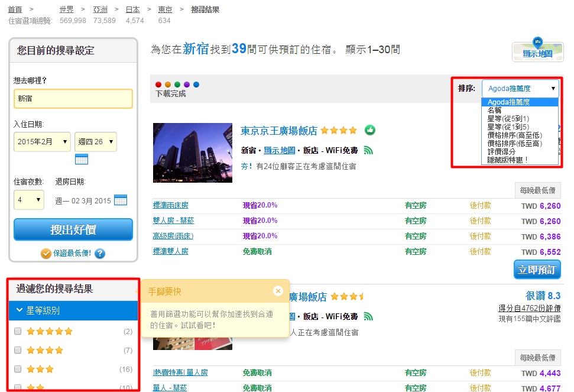Screen dimensions: 574x392
Task: Click the free WiFi signal icon of first hotel
Action: 368,151
